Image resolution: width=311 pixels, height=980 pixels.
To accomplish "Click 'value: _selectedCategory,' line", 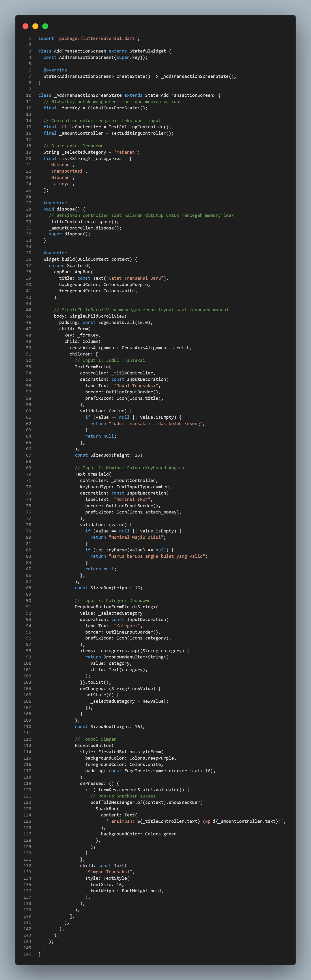I will (112, 613).
